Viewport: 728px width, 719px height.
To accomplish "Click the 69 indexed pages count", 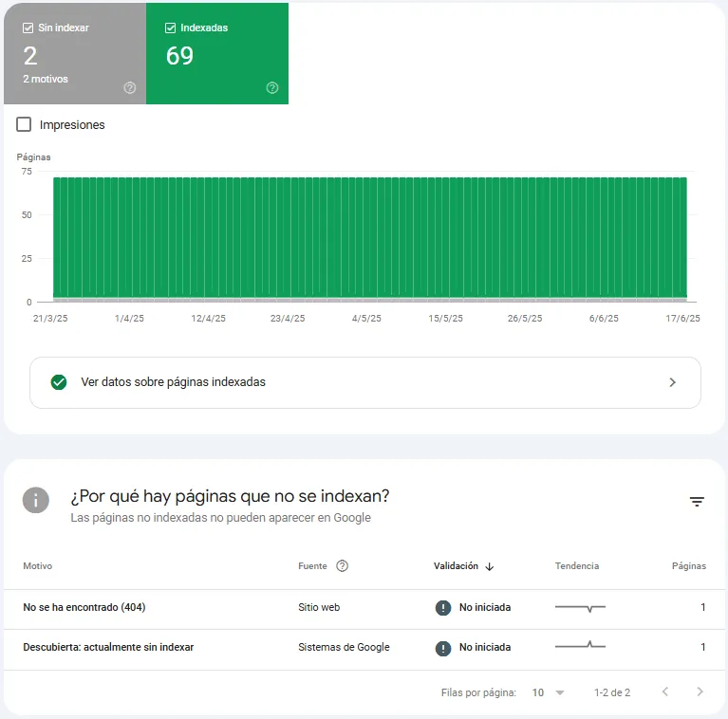I will coord(179,56).
